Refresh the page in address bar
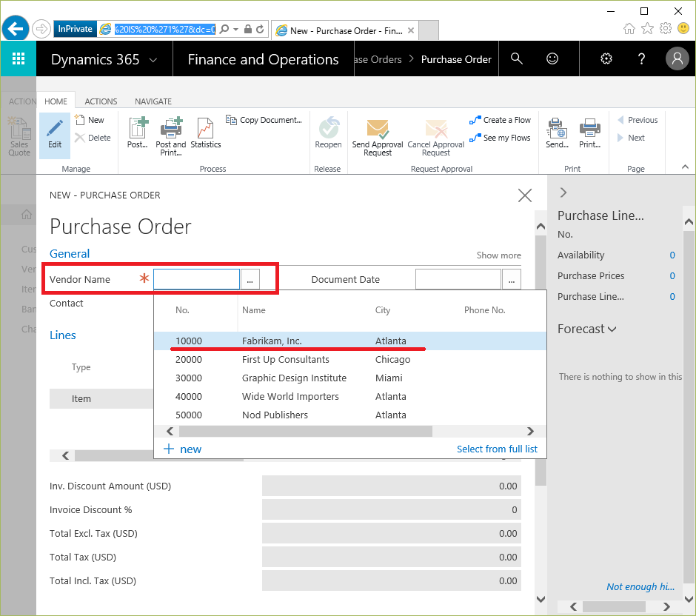 coord(260,29)
